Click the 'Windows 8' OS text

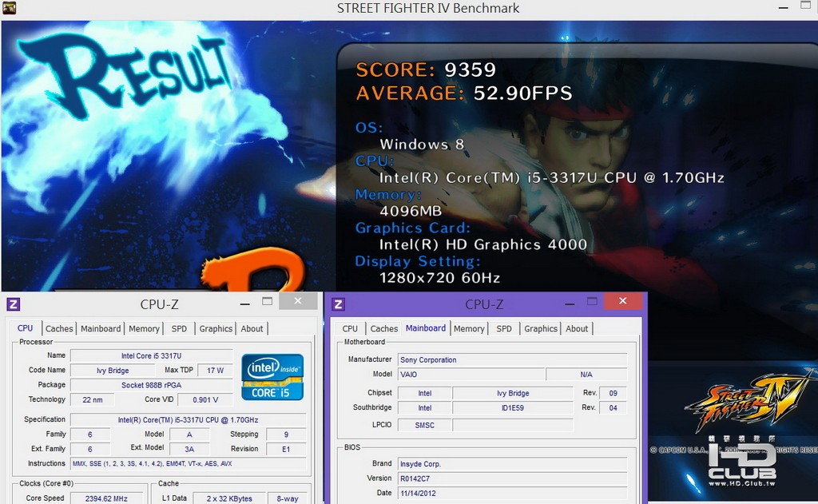tap(422, 145)
